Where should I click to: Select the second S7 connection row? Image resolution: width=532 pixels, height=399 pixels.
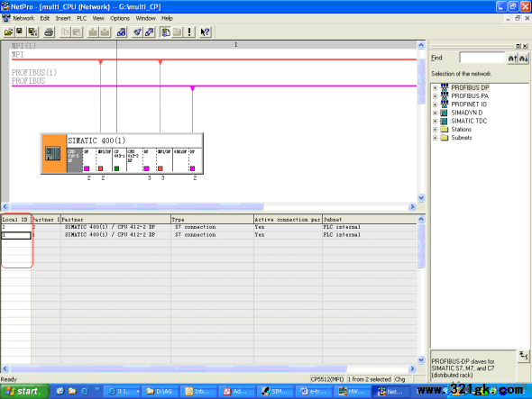point(208,235)
